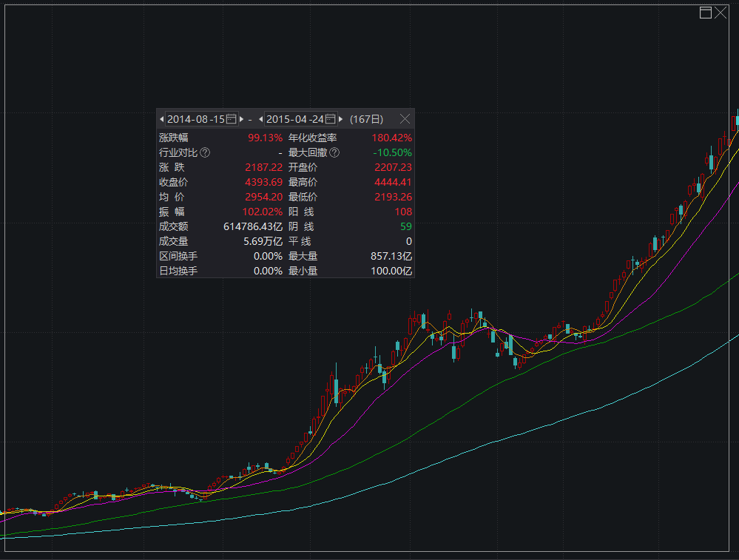The width and height of the screenshot is (739, 560).
Task: Show help for 最大回撤
Action: (x=334, y=152)
